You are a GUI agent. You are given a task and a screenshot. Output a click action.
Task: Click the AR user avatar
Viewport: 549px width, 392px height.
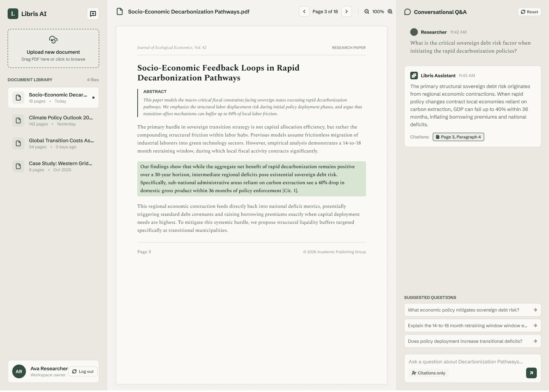point(19,371)
